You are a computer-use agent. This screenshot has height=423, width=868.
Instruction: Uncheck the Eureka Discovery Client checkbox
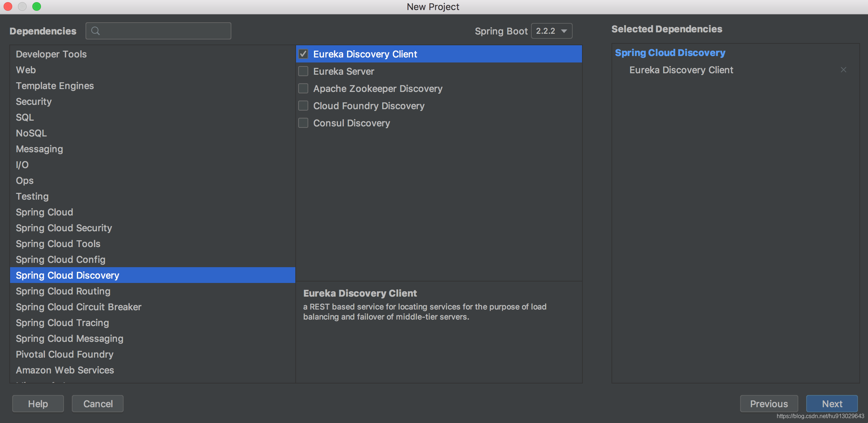(x=303, y=54)
